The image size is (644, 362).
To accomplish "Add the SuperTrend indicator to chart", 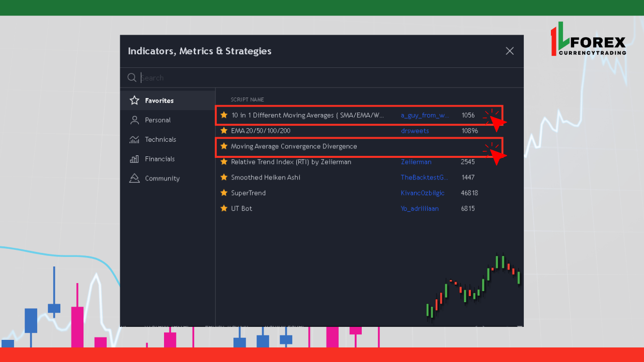I will [248, 193].
